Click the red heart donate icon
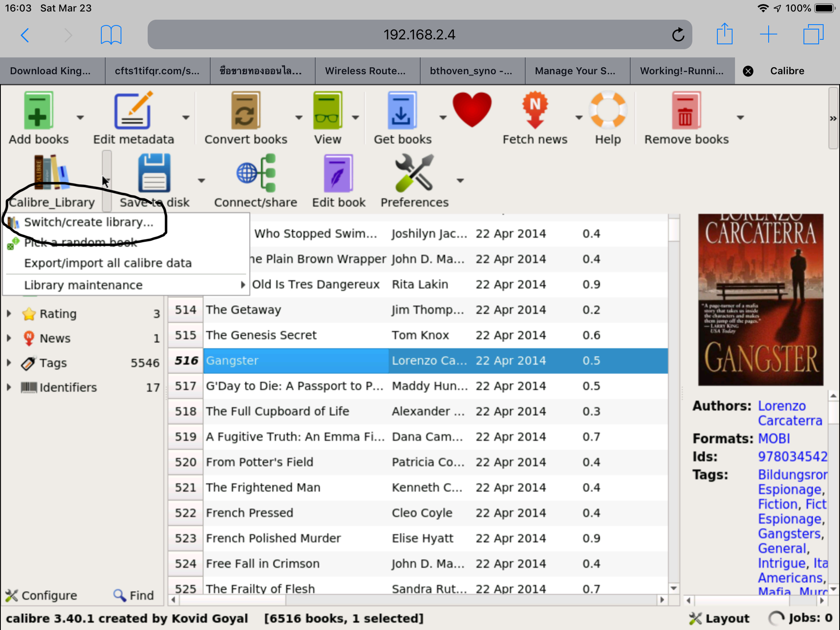840x630 pixels. tap(472, 110)
